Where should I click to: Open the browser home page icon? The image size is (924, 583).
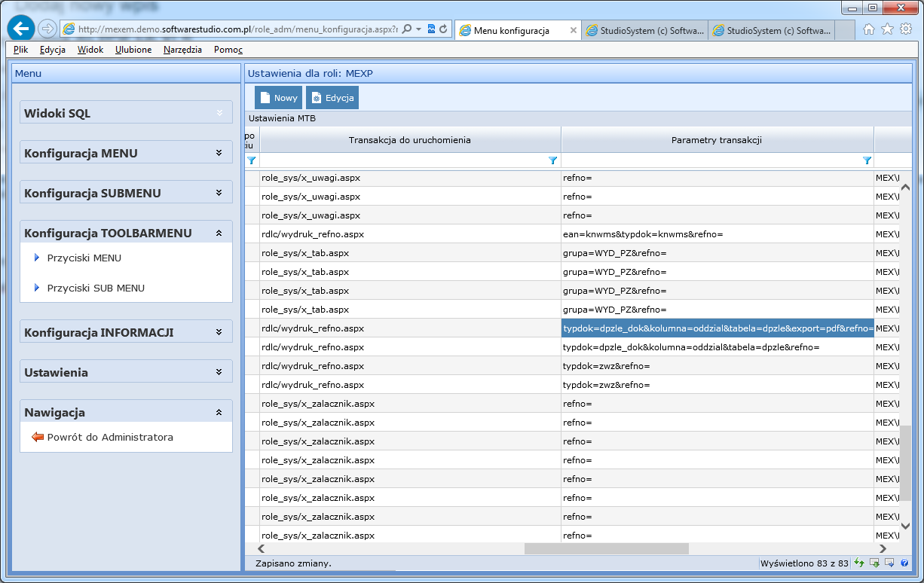click(x=869, y=29)
